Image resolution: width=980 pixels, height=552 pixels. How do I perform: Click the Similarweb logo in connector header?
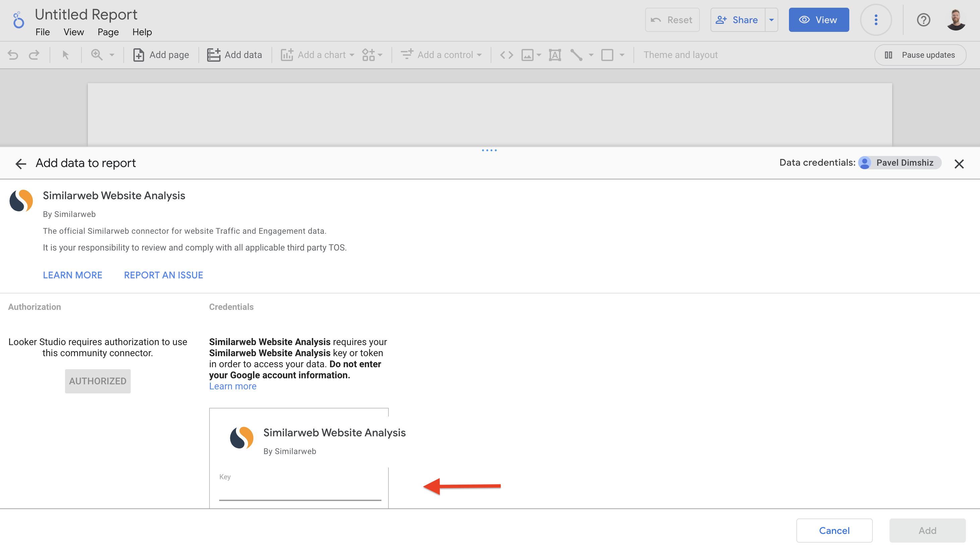point(21,201)
